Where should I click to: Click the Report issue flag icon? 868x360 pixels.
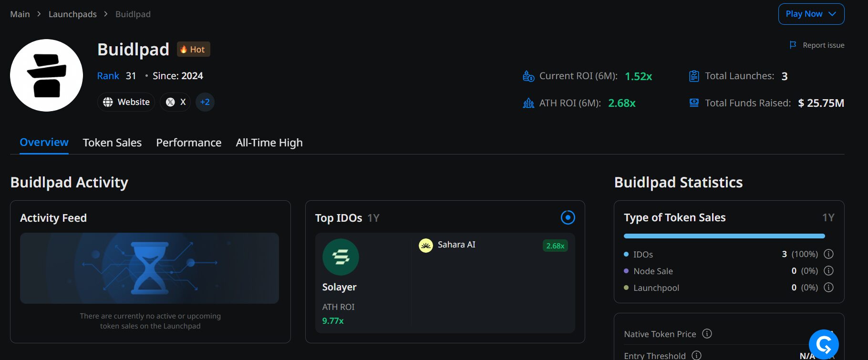(x=793, y=45)
